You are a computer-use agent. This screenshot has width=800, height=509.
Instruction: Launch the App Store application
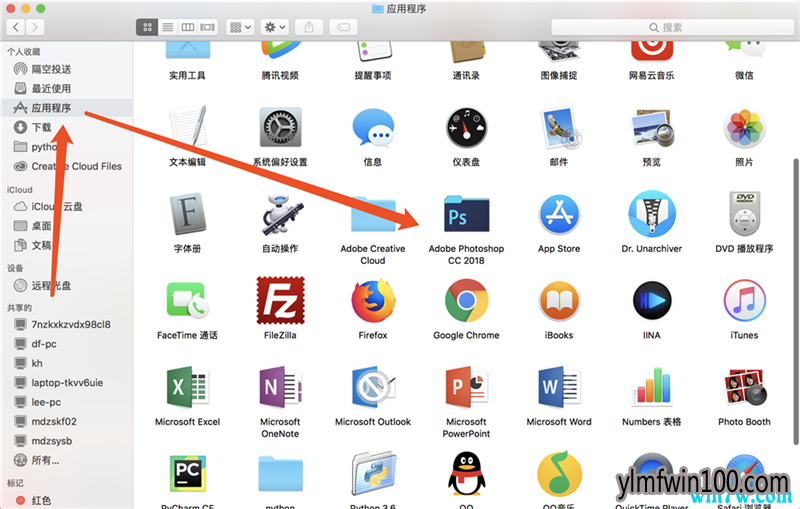(x=559, y=214)
